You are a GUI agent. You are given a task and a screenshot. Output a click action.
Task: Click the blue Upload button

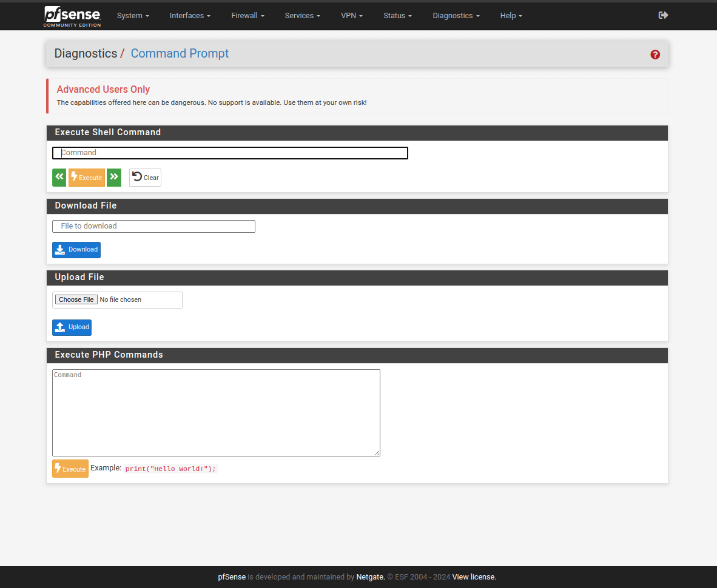coord(72,327)
